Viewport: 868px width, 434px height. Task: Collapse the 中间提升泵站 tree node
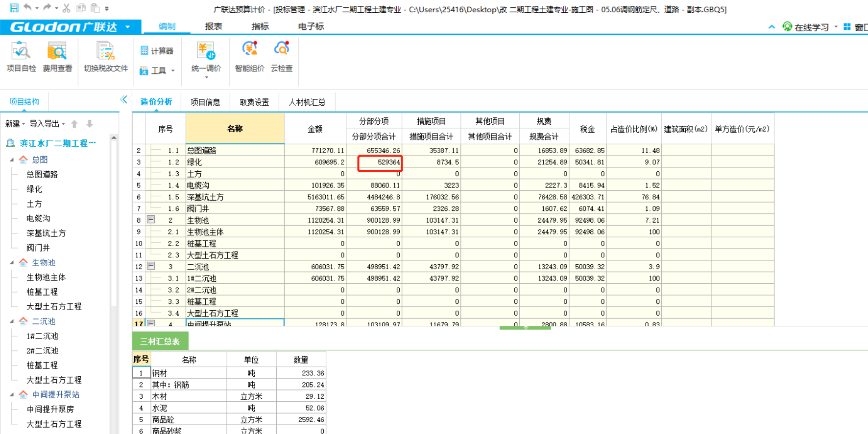(x=12, y=394)
